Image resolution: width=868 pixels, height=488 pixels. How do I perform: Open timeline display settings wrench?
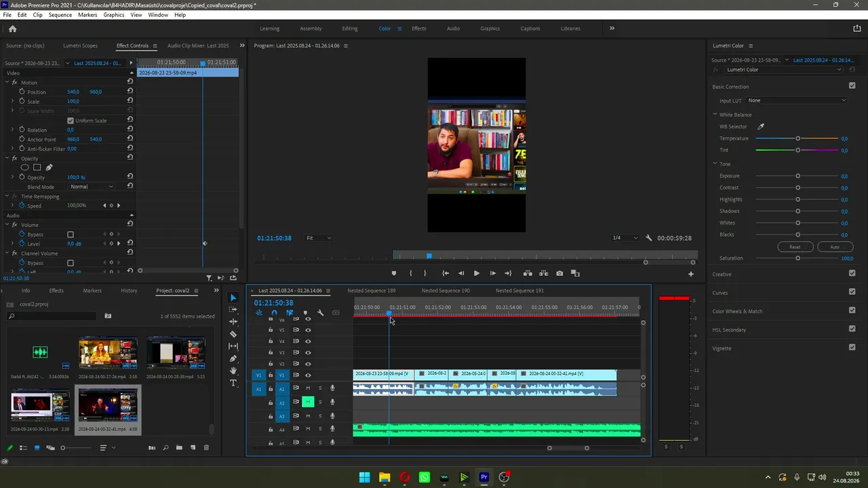(x=320, y=313)
